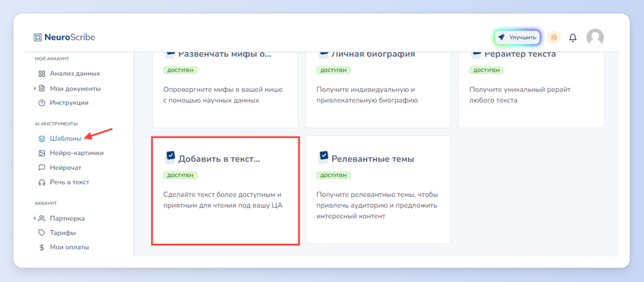Click ДОСТУПЕН badge on Развенчать мифы card
Screen dimensions: 644x282
180,70
